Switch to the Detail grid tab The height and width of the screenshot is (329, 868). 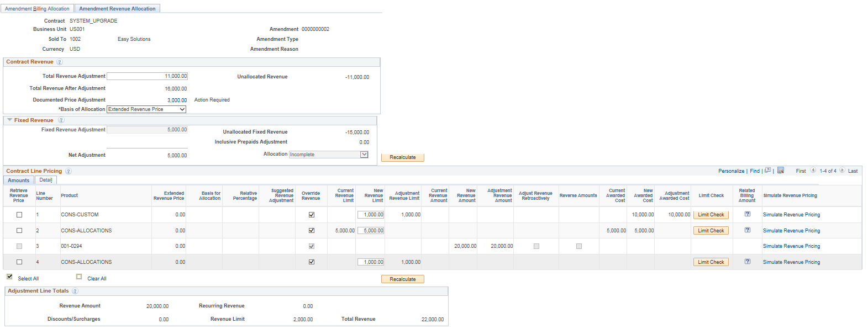[46, 180]
